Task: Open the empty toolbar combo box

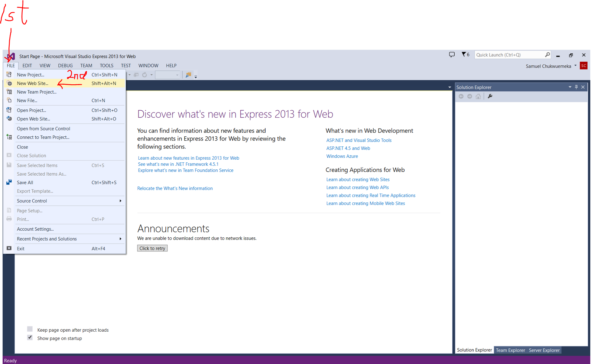Action: coord(168,75)
